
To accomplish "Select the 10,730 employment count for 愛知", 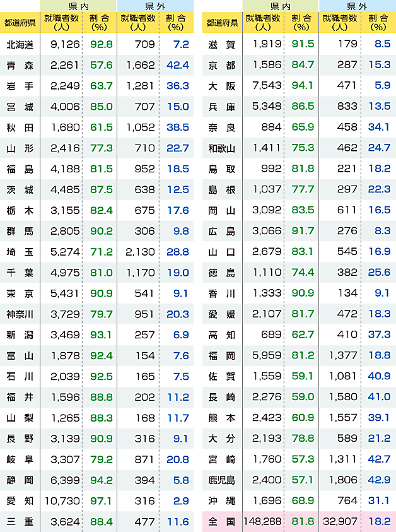I will (61, 501).
